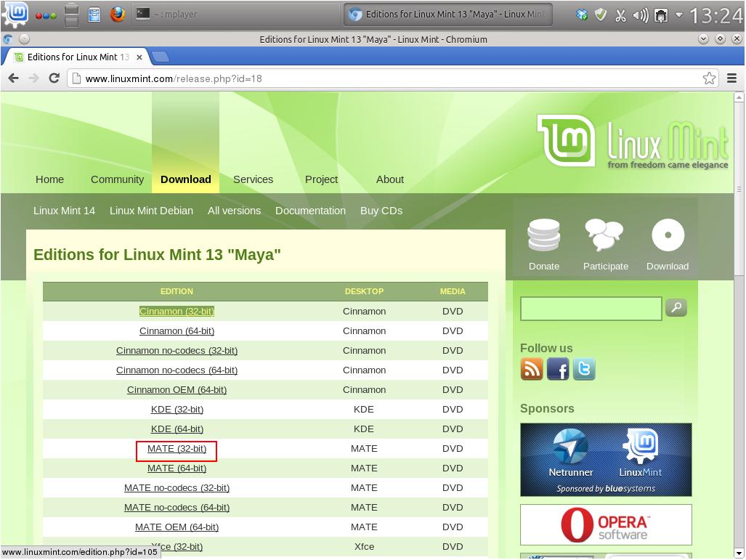This screenshot has height=560, width=746.
Task: Click the Participate speech bubbles icon
Action: pos(604,235)
